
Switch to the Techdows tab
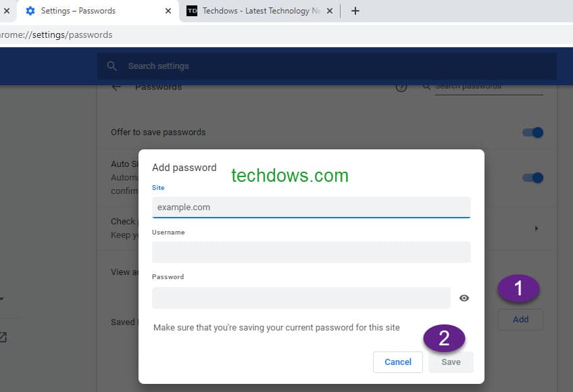(x=250, y=11)
